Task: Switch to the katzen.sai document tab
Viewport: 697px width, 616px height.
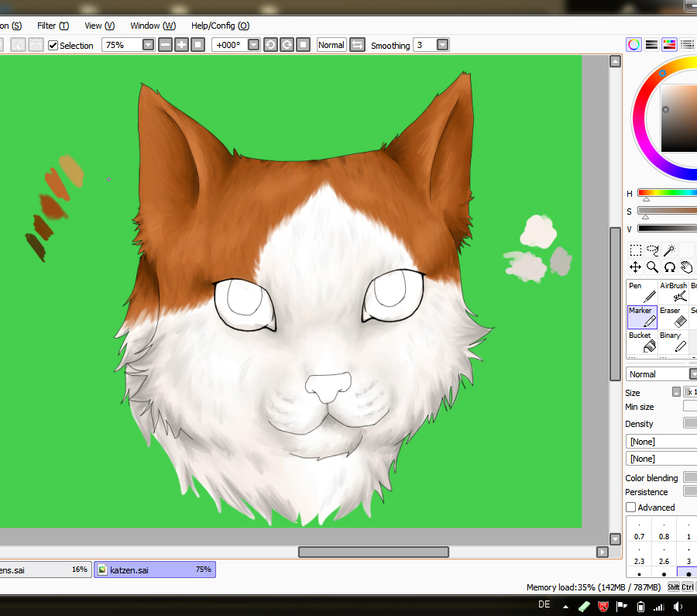Action: [155, 570]
